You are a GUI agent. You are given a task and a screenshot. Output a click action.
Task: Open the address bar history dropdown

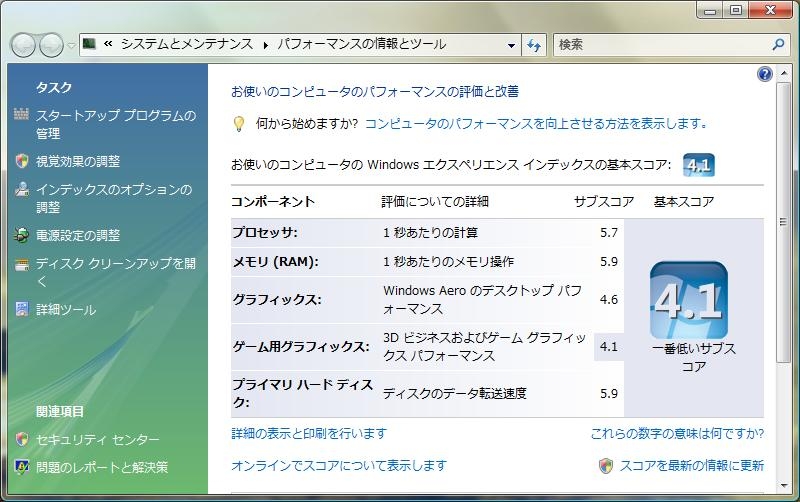[x=511, y=45]
